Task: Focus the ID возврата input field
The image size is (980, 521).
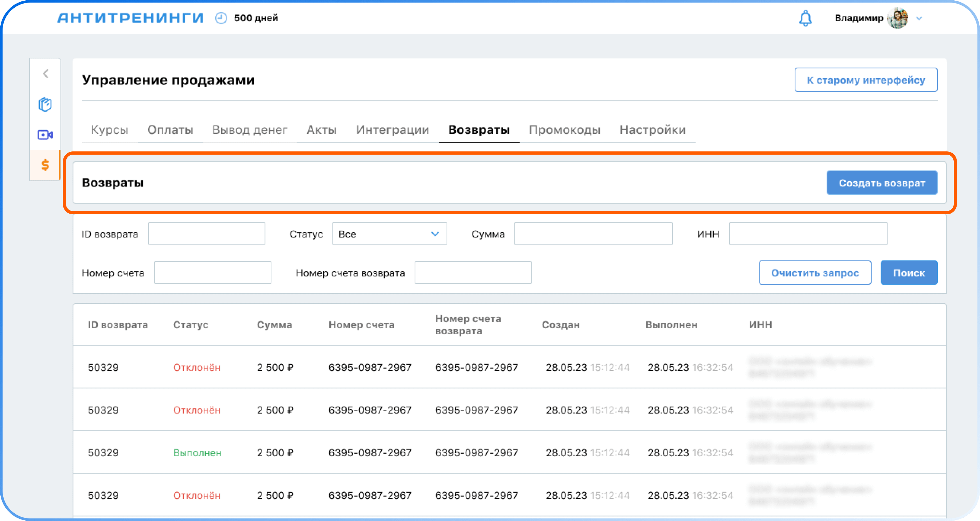Action: (206, 234)
